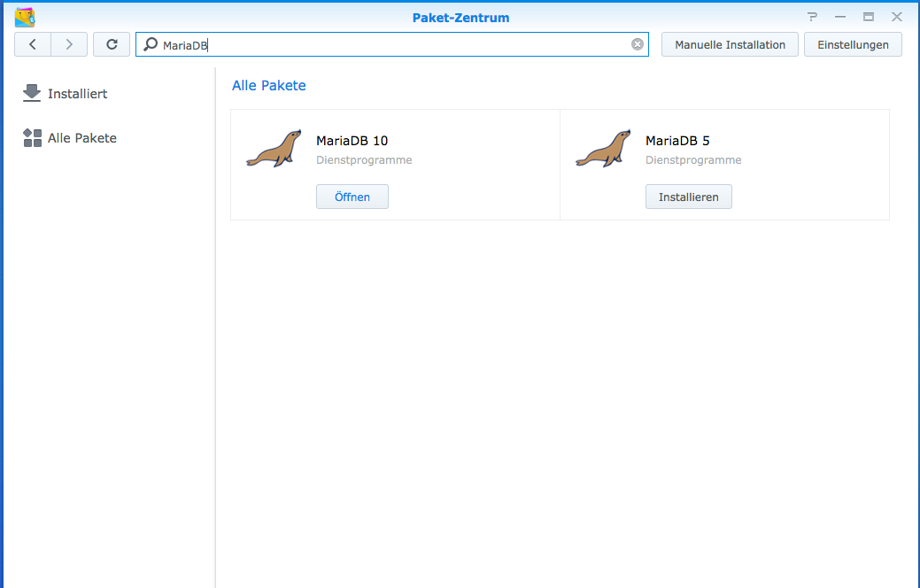The image size is (920, 588).
Task: Click the MariaDB 10 seal icon
Action: [274, 149]
